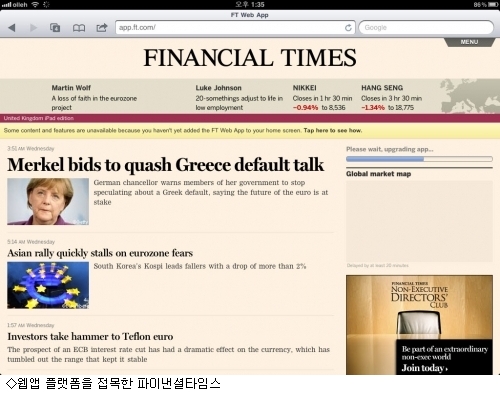Open the Safari pages/tabs icon
This screenshot has height=395, width=500.
(x=55, y=28)
